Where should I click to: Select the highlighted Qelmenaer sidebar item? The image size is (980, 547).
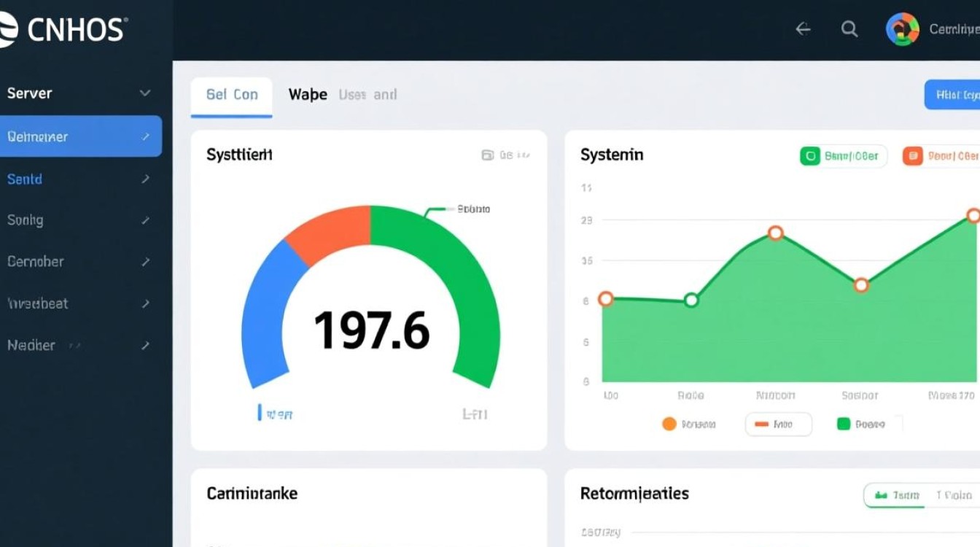pos(80,136)
